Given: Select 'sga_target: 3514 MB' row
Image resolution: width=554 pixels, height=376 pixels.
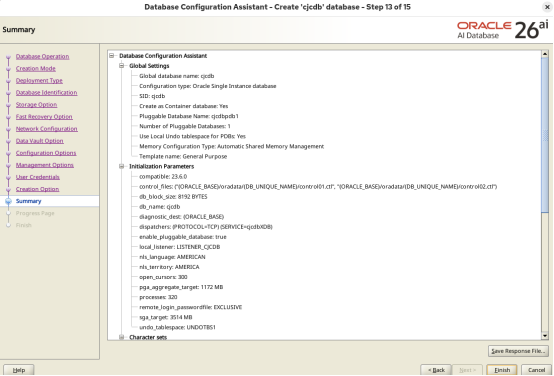Looking at the screenshot, I should coord(166,317).
